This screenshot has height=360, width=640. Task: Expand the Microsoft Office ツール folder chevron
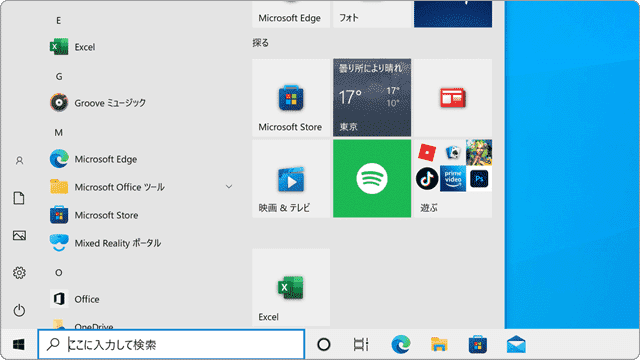[229, 187]
